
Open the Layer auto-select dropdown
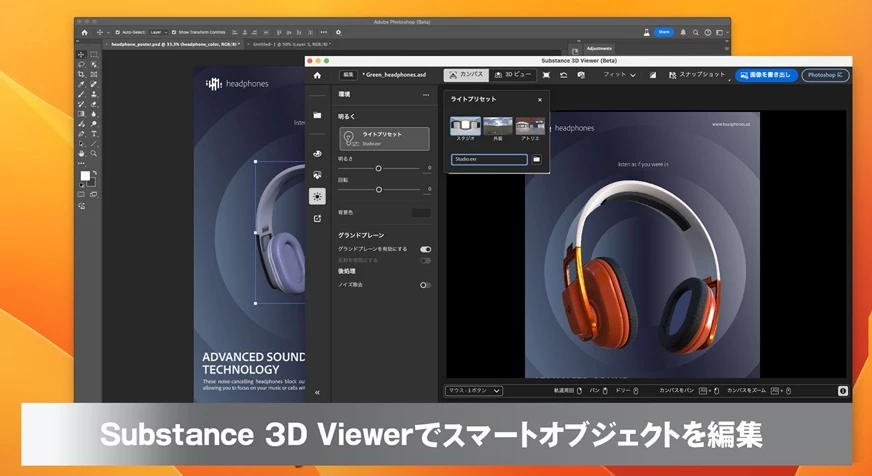coord(158,32)
